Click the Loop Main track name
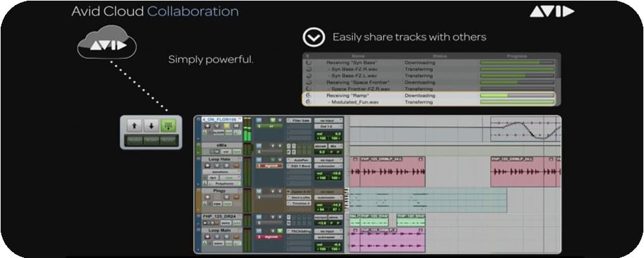The height and width of the screenshot is (258, 644). click(220, 230)
